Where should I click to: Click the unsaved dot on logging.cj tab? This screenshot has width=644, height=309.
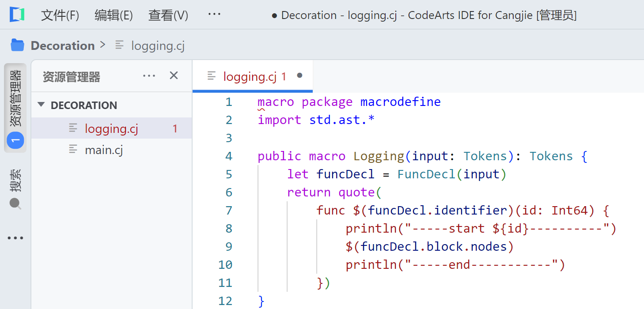pos(299,76)
